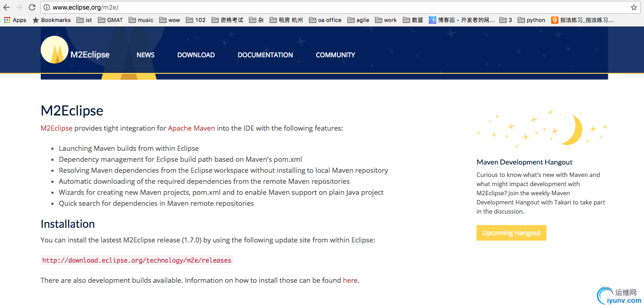Open the COMMUNITY menu item
The image size is (644, 308).
click(x=336, y=55)
